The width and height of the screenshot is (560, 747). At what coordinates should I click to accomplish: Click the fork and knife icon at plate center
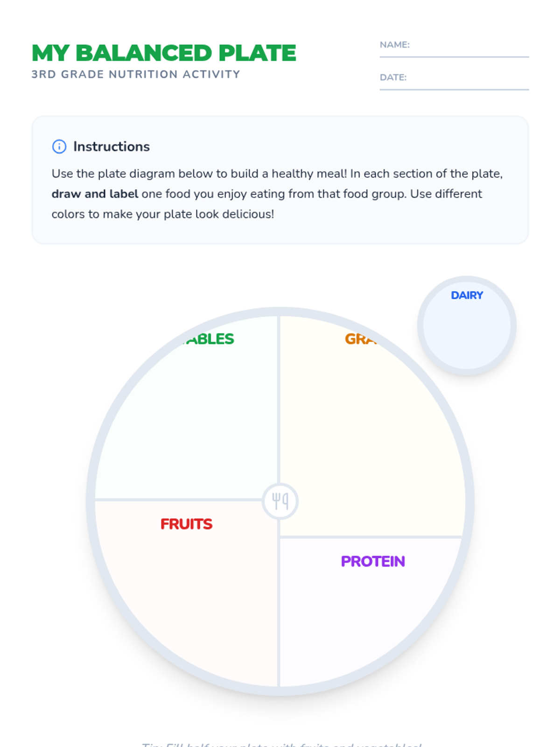[x=280, y=501]
